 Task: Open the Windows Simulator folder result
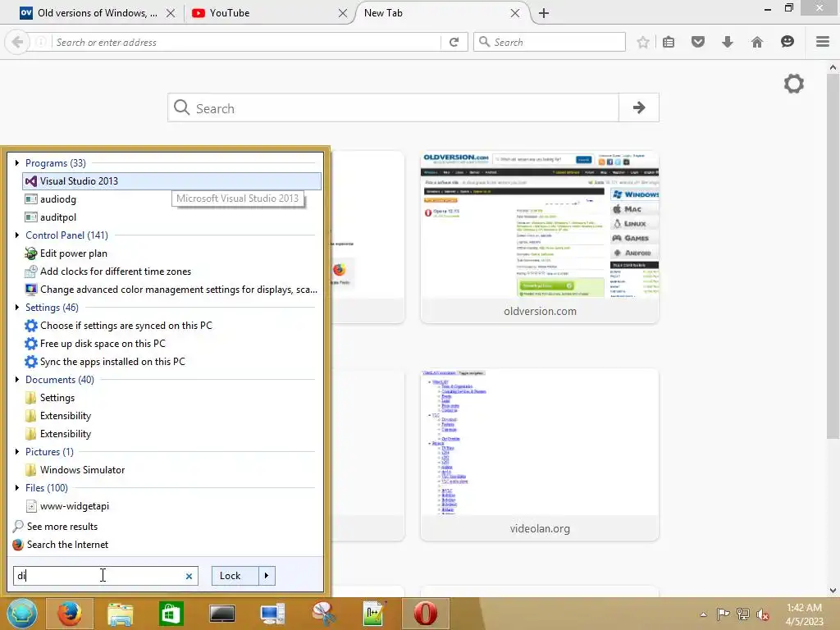[x=75, y=470]
